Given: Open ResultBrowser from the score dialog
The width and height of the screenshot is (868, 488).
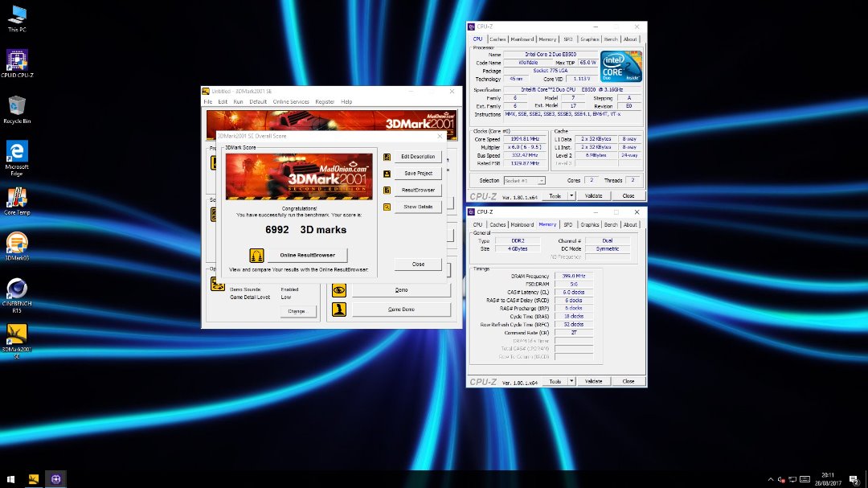Looking at the screenshot, I should [418, 190].
